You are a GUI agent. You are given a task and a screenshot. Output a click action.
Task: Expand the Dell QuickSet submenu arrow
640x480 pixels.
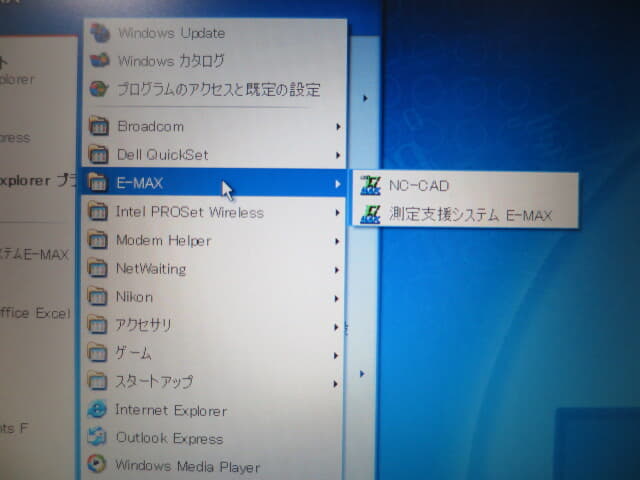coord(338,155)
